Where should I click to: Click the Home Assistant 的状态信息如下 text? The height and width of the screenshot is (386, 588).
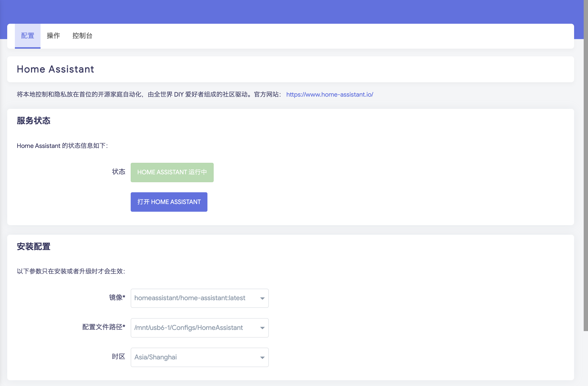click(62, 146)
